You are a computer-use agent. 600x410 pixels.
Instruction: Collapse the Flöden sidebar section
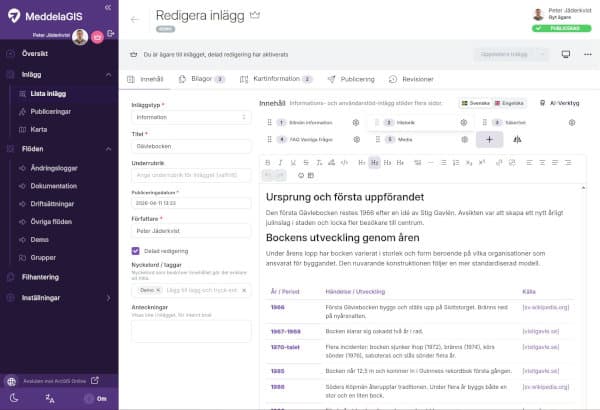point(109,149)
